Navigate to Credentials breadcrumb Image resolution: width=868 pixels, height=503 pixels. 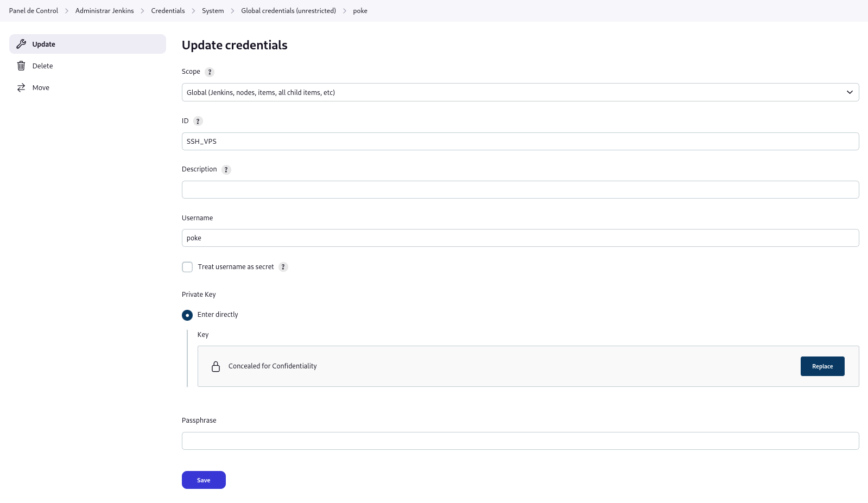coord(168,11)
